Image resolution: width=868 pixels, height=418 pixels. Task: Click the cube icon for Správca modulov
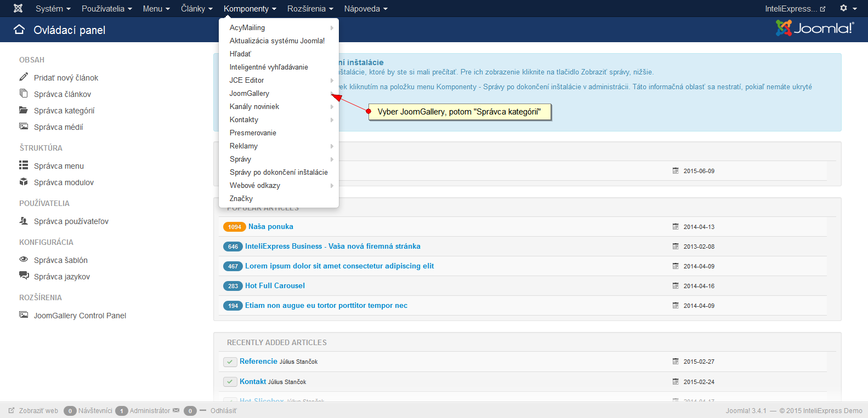coord(24,182)
